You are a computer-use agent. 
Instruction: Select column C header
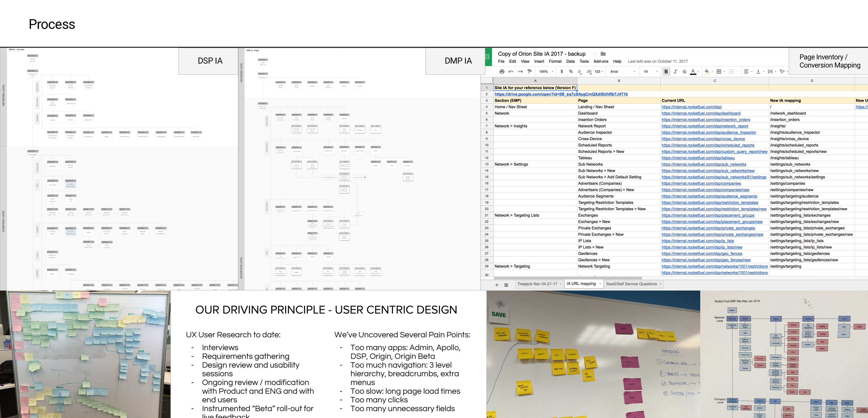[715, 81]
